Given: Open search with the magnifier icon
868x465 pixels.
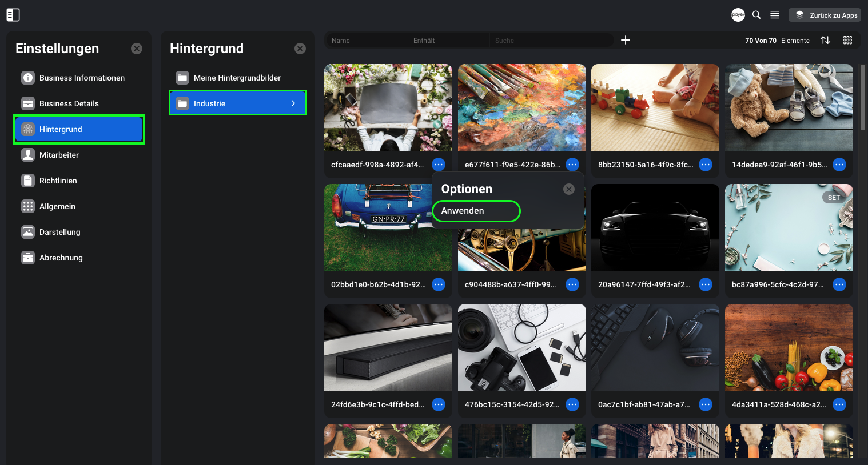Looking at the screenshot, I should pos(756,15).
